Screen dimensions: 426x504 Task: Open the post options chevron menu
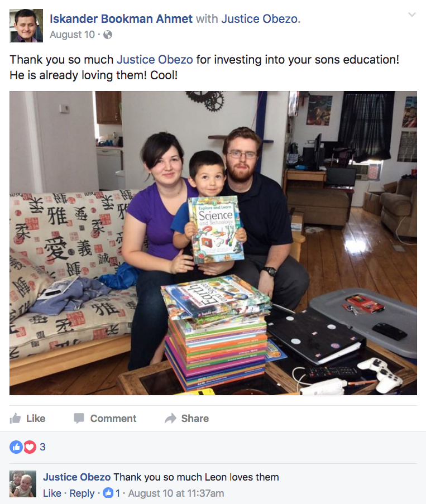tap(412, 15)
